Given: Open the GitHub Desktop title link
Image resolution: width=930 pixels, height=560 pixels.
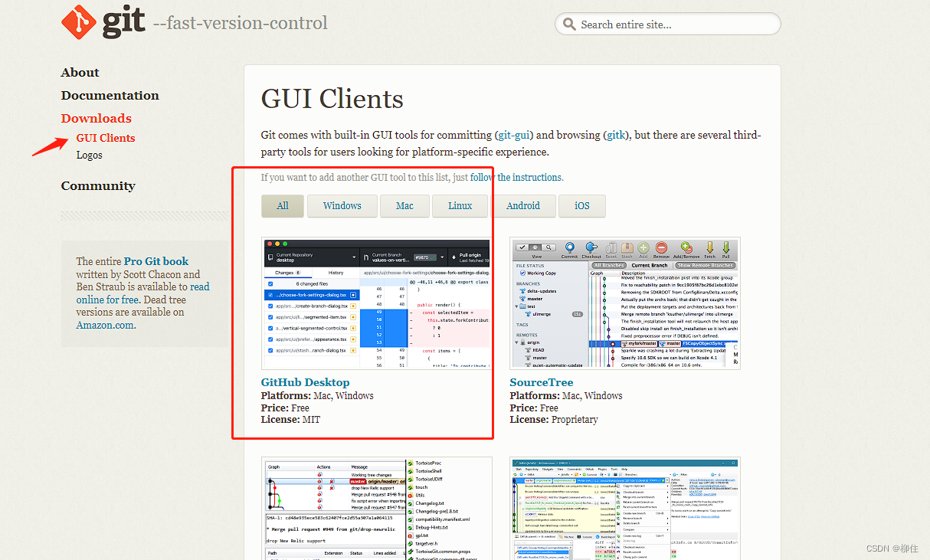Looking at the screenshot, I should pyautogui.click(x=305, y=382).
